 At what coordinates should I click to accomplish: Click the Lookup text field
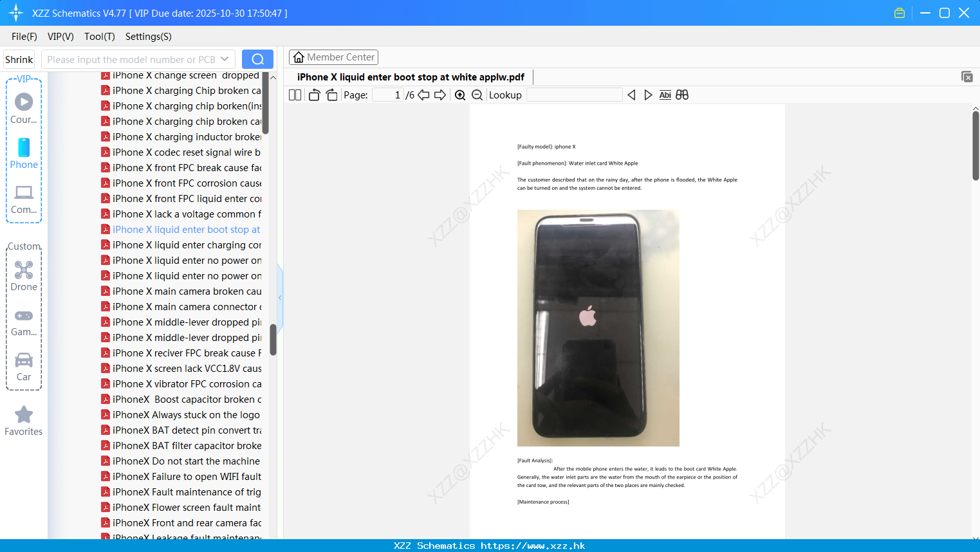click(x=575, y=95)
